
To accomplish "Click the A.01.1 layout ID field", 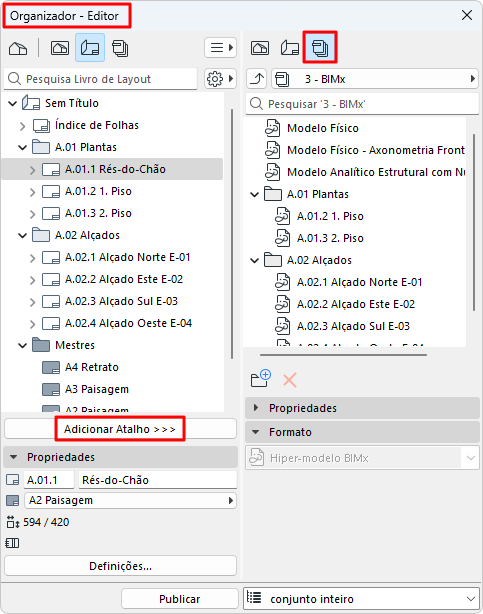I will click(x=49, y=480).
